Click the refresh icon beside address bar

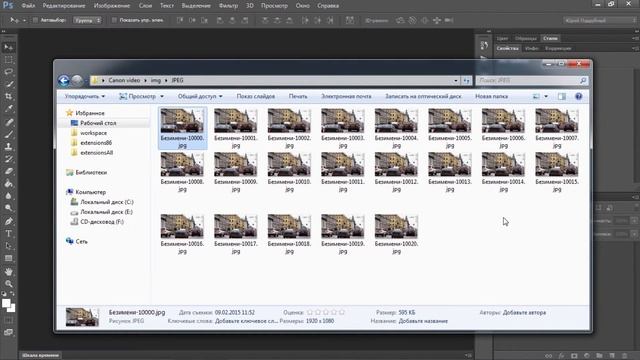click(467, 80)
